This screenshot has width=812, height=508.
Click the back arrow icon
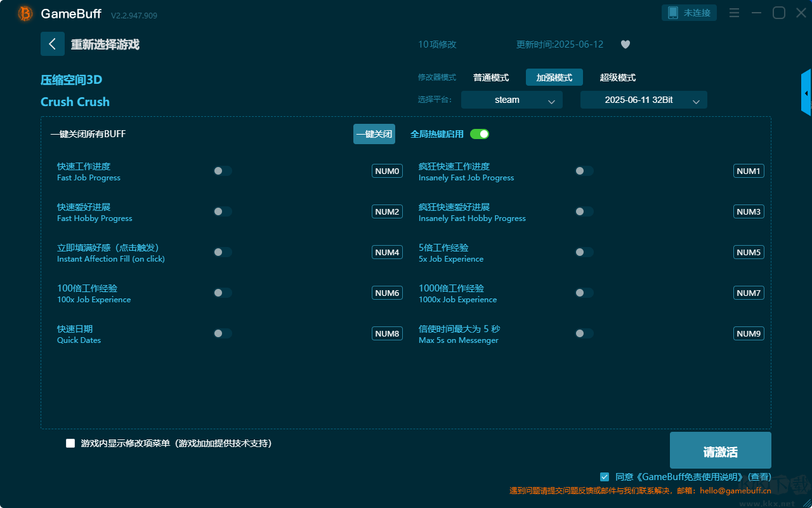tap(52, 44)
